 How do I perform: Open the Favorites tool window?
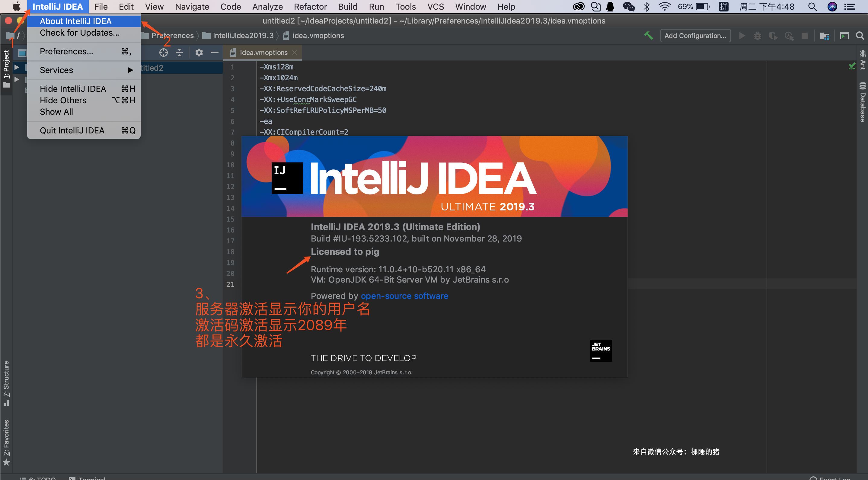[6, 442]
